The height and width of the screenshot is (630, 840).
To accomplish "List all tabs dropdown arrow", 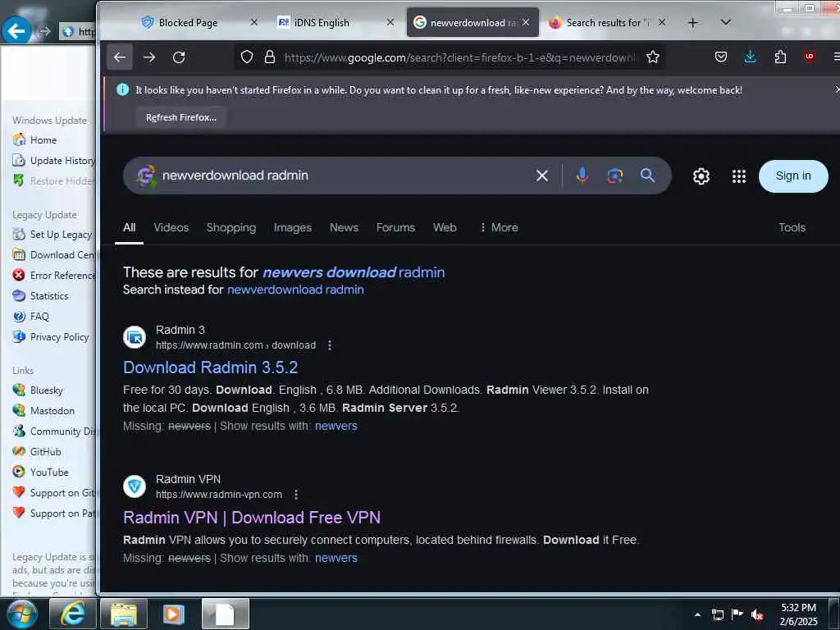I will pyautogui.click(x=725, y=22).
